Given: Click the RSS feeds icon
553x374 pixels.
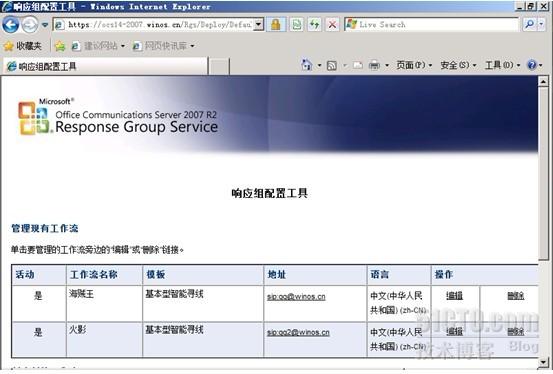Looking at the screenshot, I should coord(332,66).
